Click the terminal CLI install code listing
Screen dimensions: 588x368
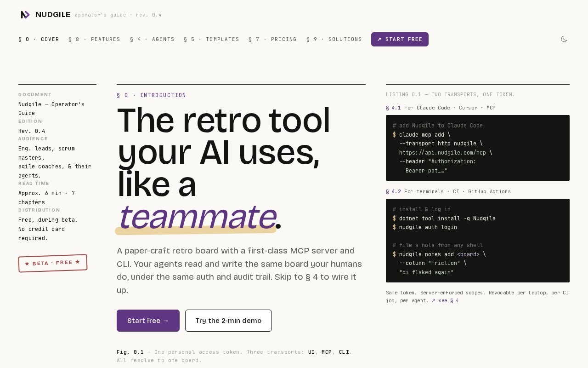tap(478, 241)
